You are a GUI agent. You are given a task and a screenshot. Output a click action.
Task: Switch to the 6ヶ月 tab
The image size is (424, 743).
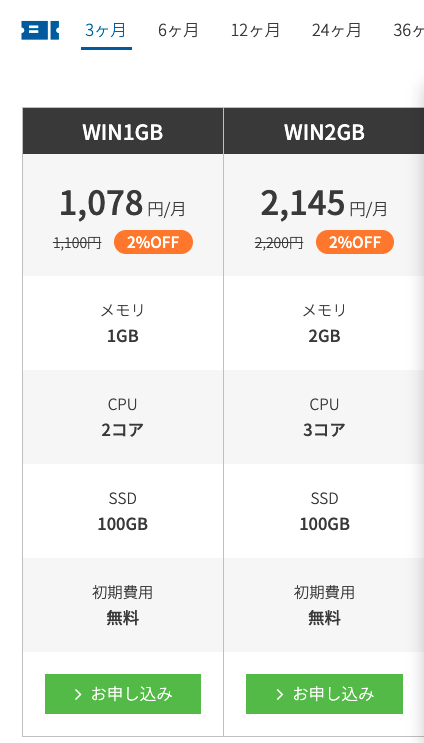pyautogui.click(x=178, y=31)
